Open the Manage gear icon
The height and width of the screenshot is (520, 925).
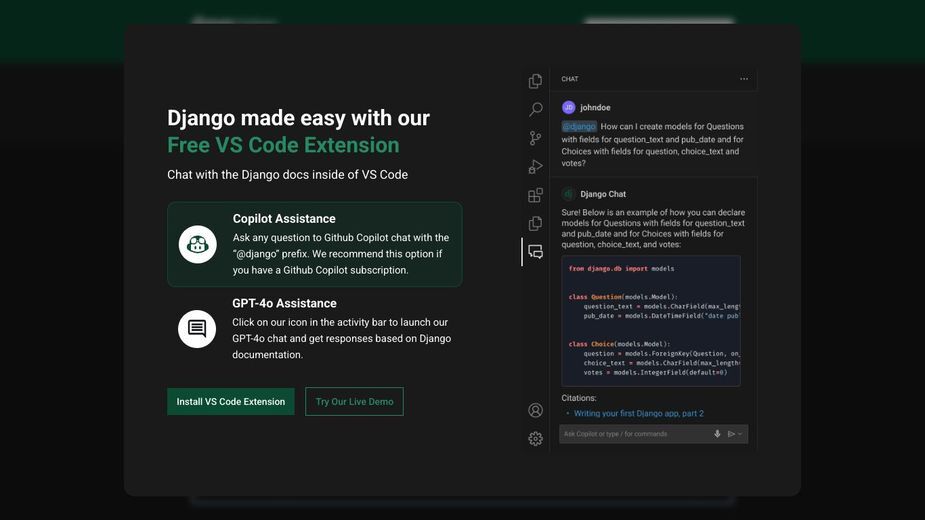[535, 439]
